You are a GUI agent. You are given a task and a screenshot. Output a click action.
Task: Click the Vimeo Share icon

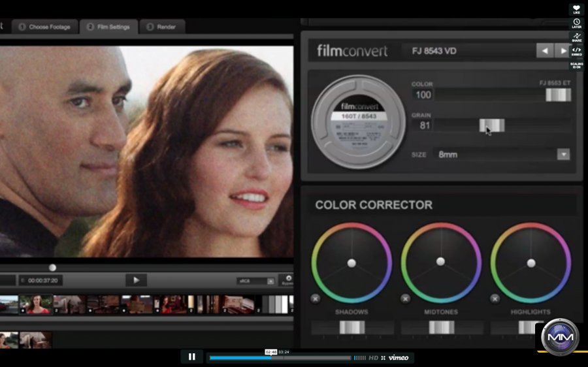pyautogui.click(x=576, y=37)
